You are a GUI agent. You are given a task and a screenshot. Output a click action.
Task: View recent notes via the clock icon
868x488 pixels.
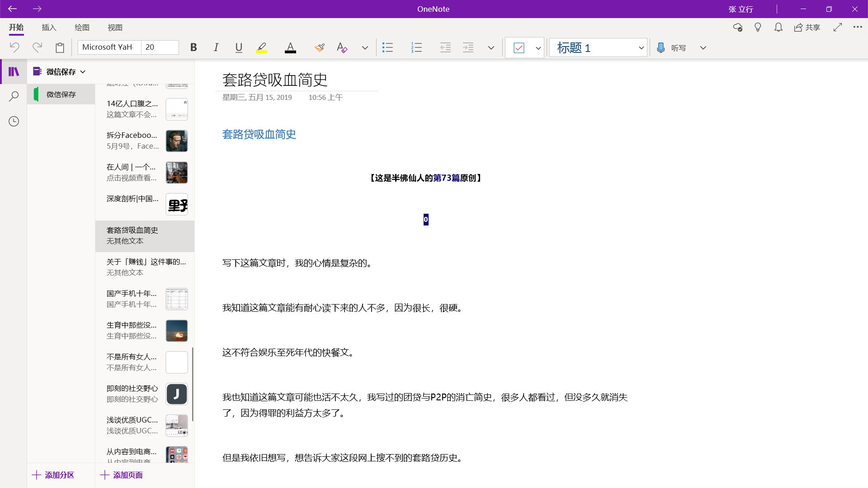(13, 121)
